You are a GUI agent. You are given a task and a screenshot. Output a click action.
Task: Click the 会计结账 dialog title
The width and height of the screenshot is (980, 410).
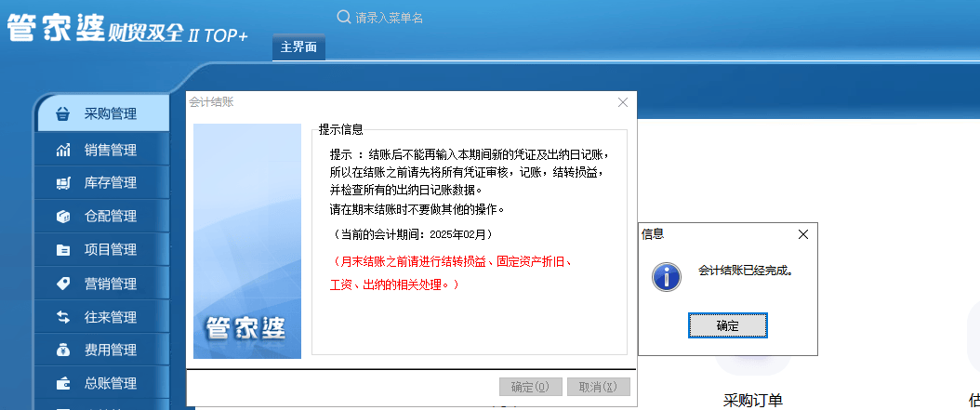(x=211, y=102)
